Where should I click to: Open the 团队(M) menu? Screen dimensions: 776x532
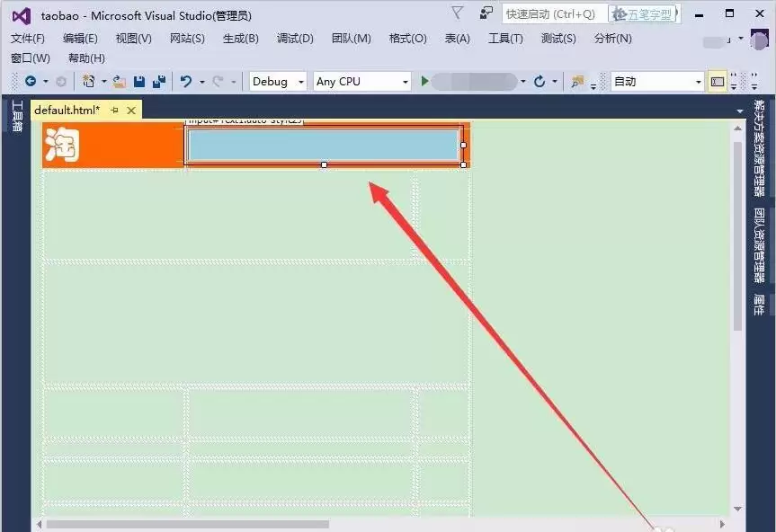351,38
